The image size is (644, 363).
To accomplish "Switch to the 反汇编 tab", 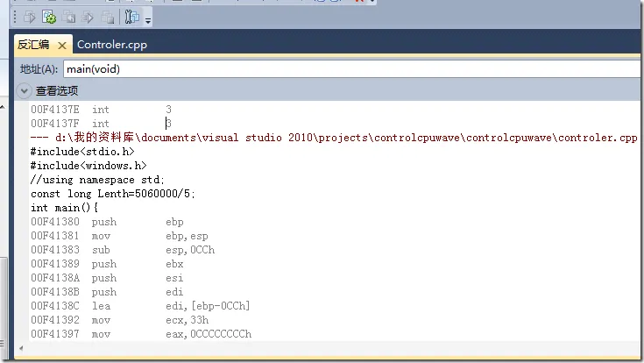I will pos(33,45).
